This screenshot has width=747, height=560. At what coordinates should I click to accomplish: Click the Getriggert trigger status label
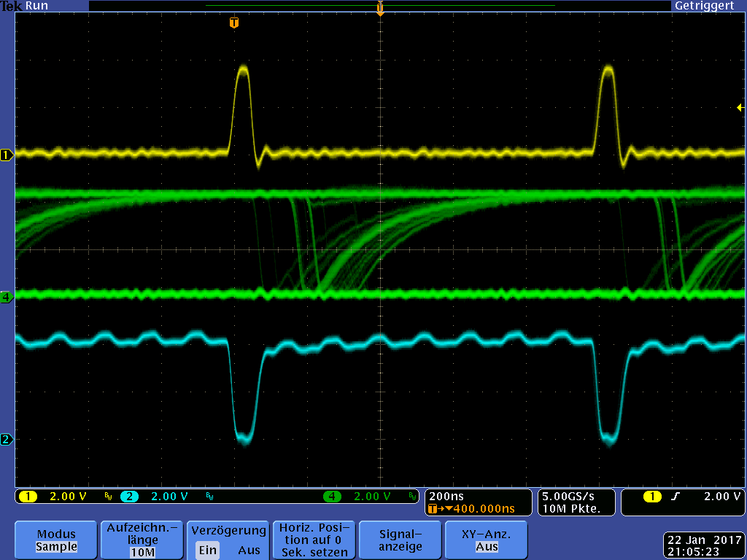point(704,5)
